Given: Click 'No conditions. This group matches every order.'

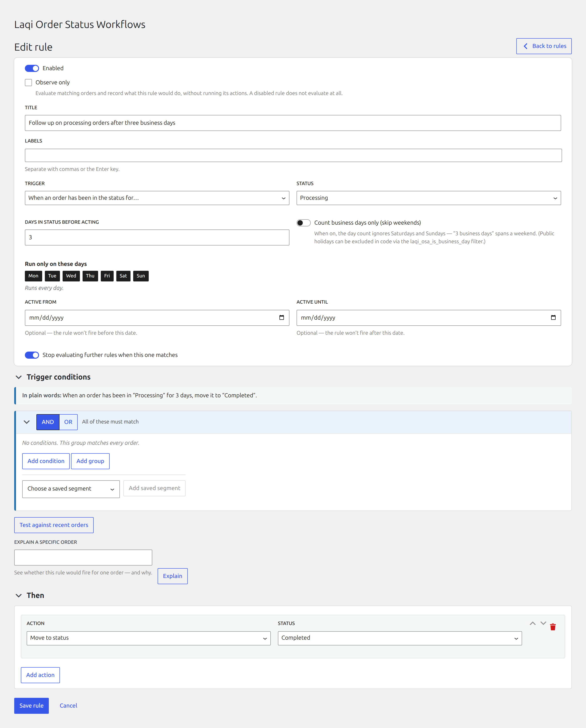Looking at the screenshot, I should (x=81, y=443).
